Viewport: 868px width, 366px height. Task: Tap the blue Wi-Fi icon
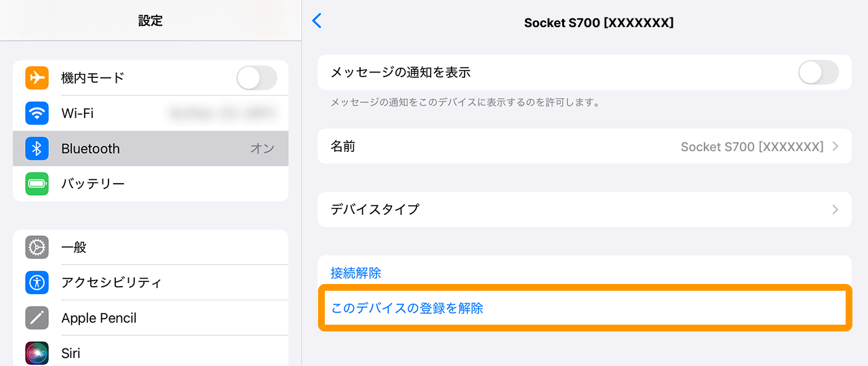[37, 113]
